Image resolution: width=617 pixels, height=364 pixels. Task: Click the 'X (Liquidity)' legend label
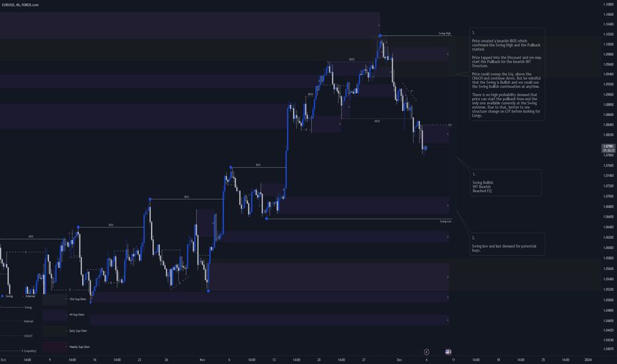28,351
